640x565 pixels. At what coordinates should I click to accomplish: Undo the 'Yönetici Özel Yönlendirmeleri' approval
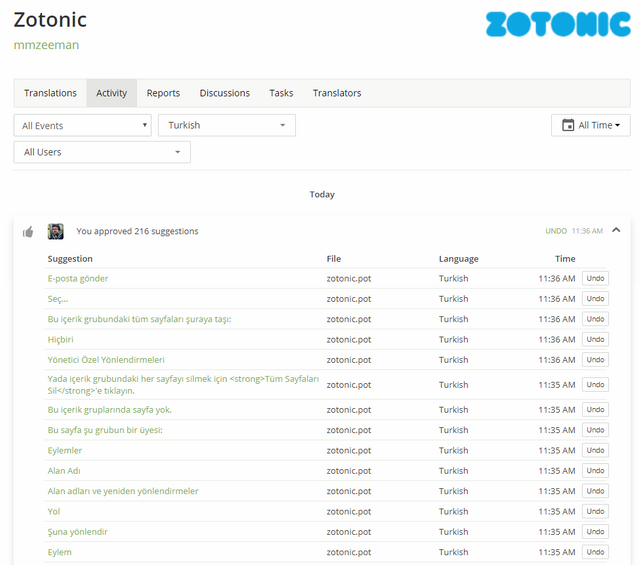click(595, 360)
